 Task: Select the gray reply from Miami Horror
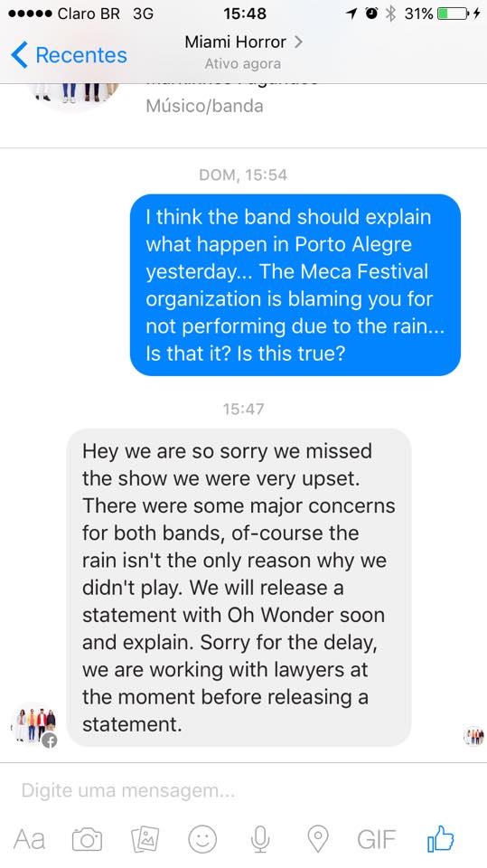(x=239, y=588)
